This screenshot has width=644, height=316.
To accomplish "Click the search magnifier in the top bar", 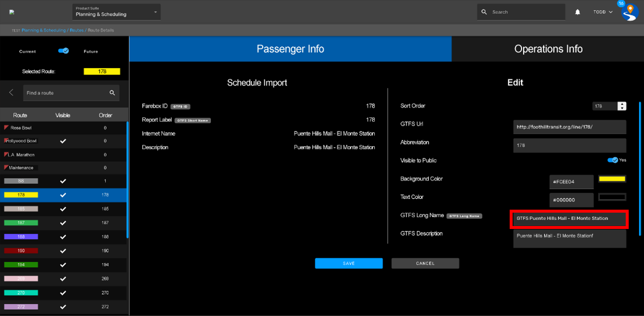I will tap(484, 12).
